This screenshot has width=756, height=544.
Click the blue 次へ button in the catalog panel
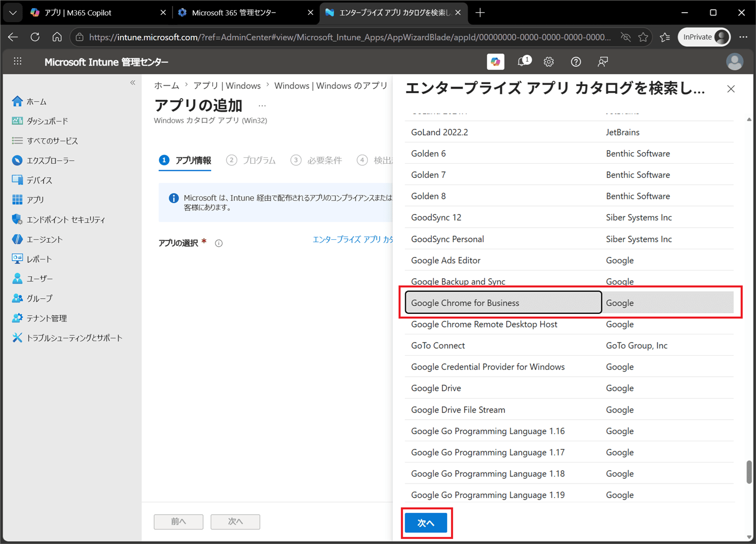(426, 523)
